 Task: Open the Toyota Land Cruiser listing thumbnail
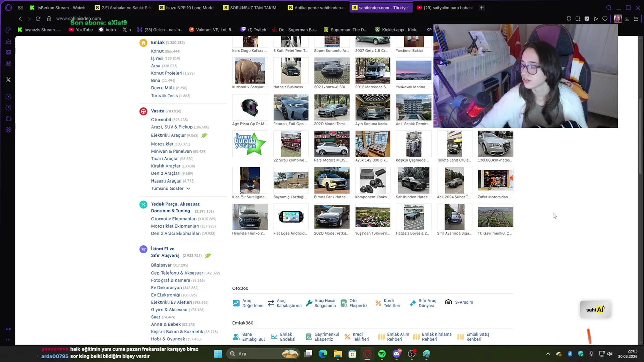tap(454, 144)
